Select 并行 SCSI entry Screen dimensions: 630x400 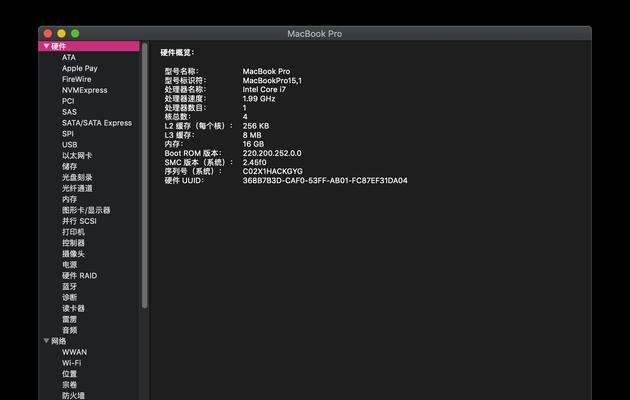[79, 221]
